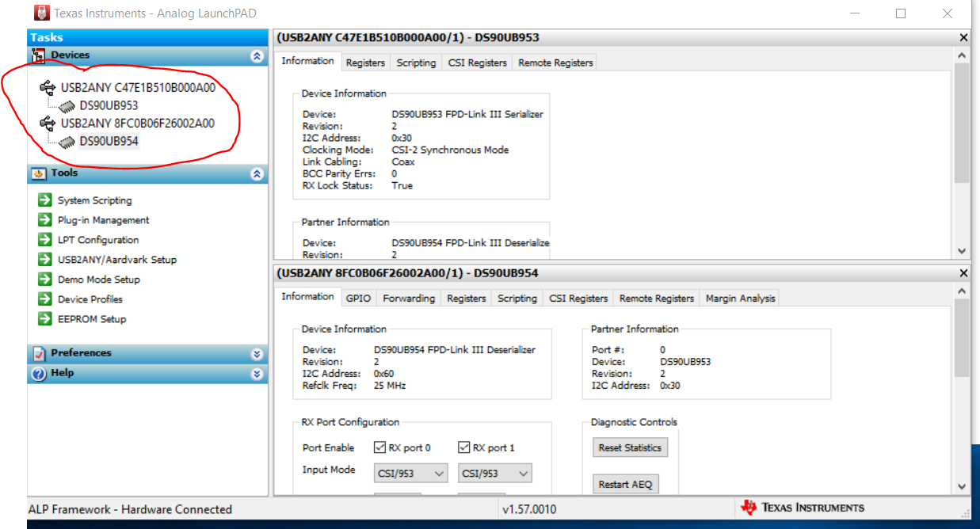This screenshot has height=529, width=980.
Task: Click the green arrow icon for EEPROM Setup
Action: [x=44, y=319]
